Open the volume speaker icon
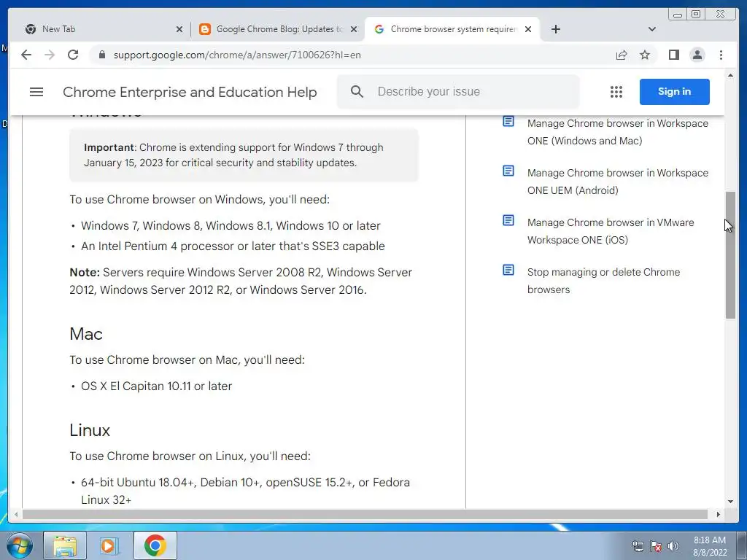The image size is (747, 560). 673,546
